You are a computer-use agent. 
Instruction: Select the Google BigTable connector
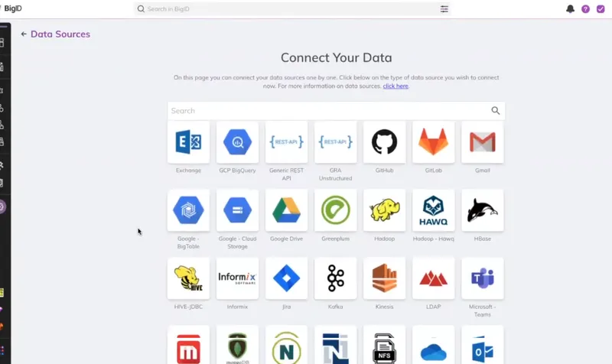188,210
